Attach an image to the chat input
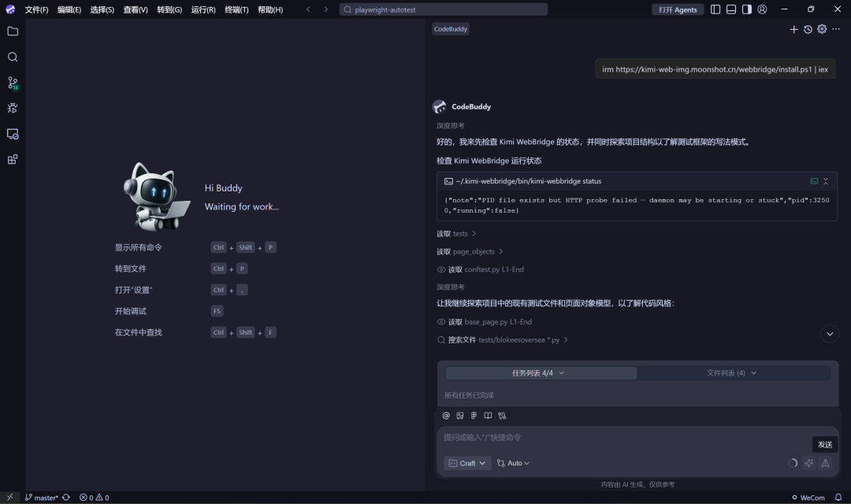Image resolution: width=851 pixels, height=504 pixels. (460, 416)
